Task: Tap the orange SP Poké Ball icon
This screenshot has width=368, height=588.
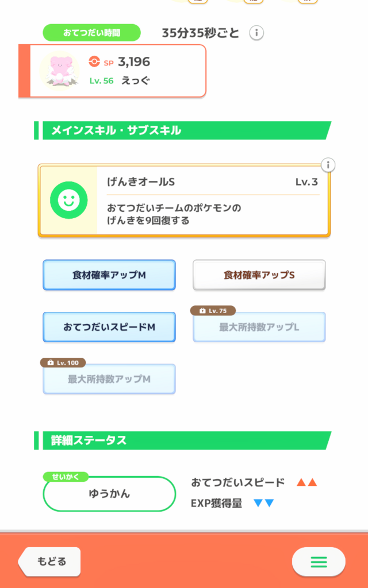Action: (x=95, y=61)
